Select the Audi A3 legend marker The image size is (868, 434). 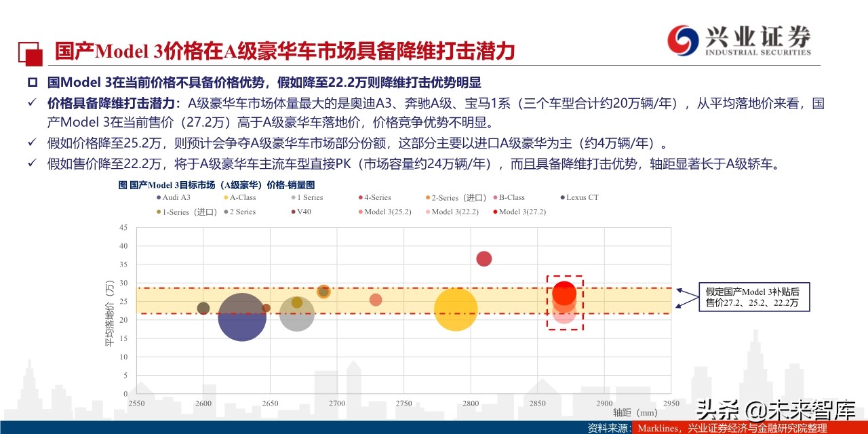click(x=159, y=197)
